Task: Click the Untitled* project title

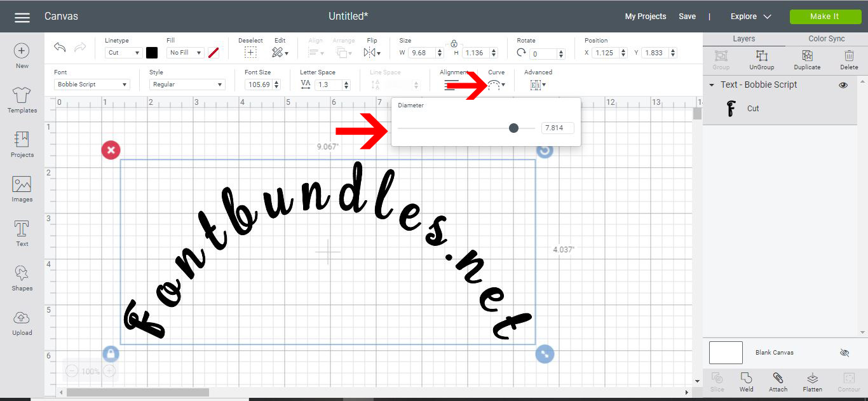Action: coord(348,17)
